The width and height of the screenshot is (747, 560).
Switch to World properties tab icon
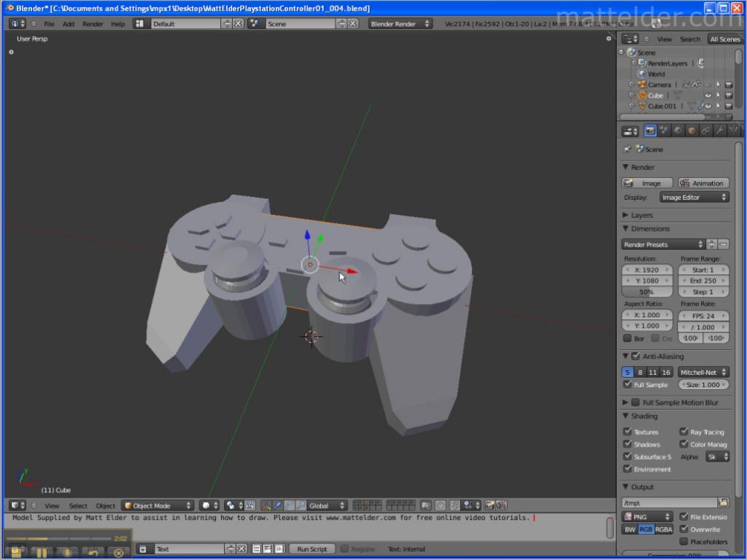point(678,131)
